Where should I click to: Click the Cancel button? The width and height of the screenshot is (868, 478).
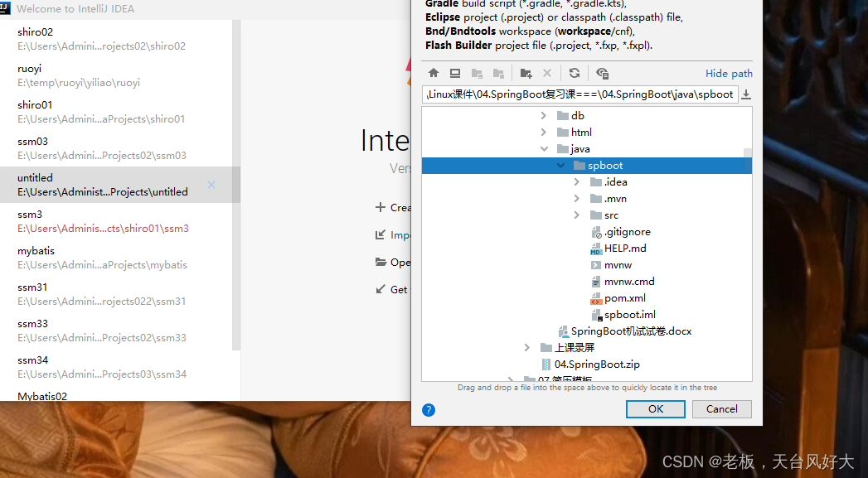click(x=722, y=409)
